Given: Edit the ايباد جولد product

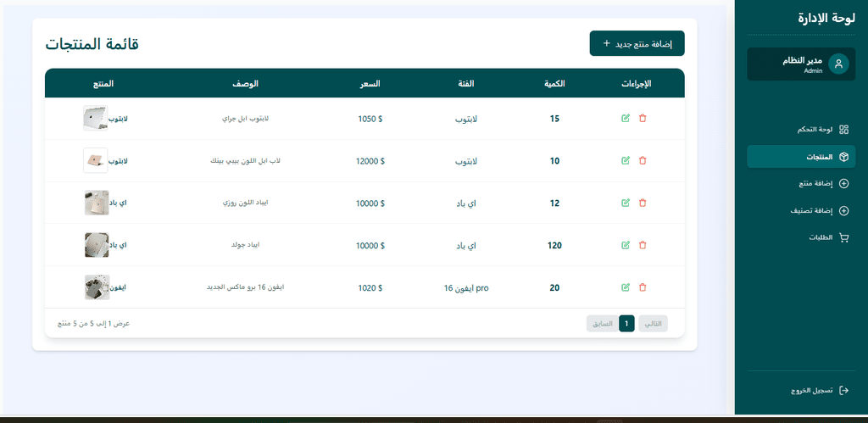Looking at the screenshot, I should coord(626,245).
